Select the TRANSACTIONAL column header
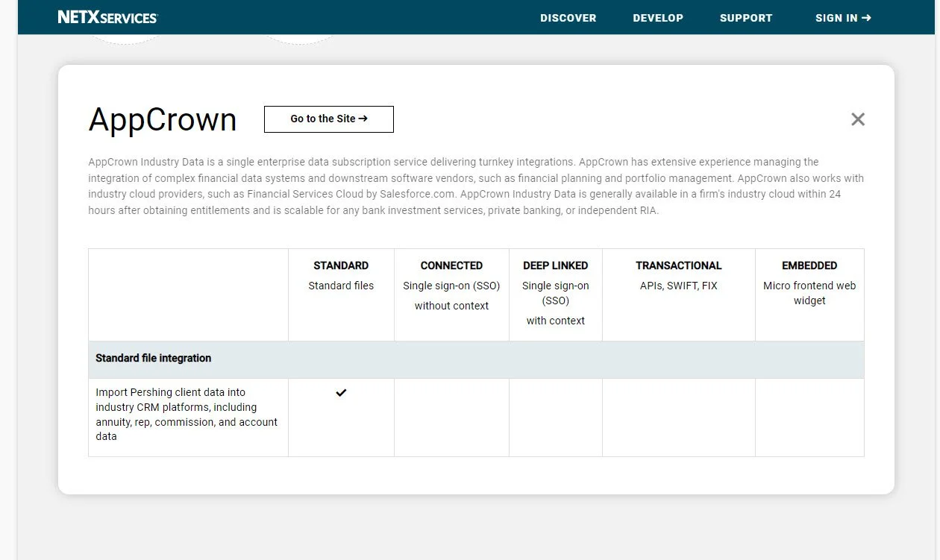Image resolution: width=940 pixels, height=560 pixels. (678, 265)
